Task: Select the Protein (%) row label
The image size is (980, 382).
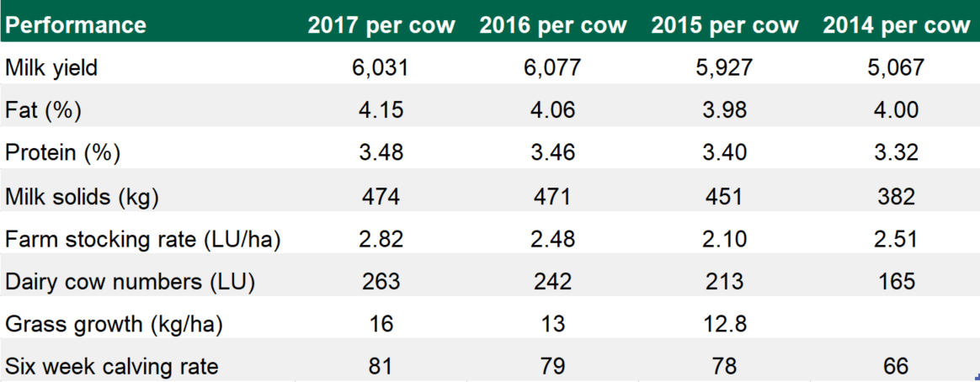Action: [x=63, y=153]
